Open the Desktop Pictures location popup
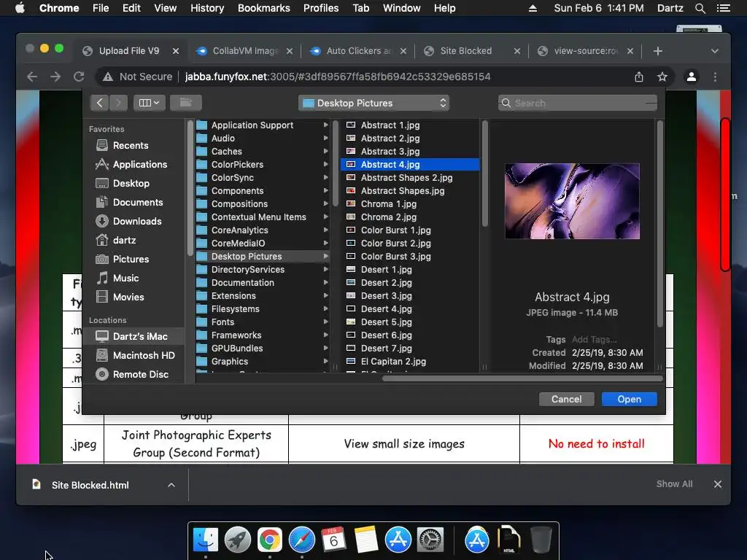This screenshot has width=747, height=560. (374, 103)
